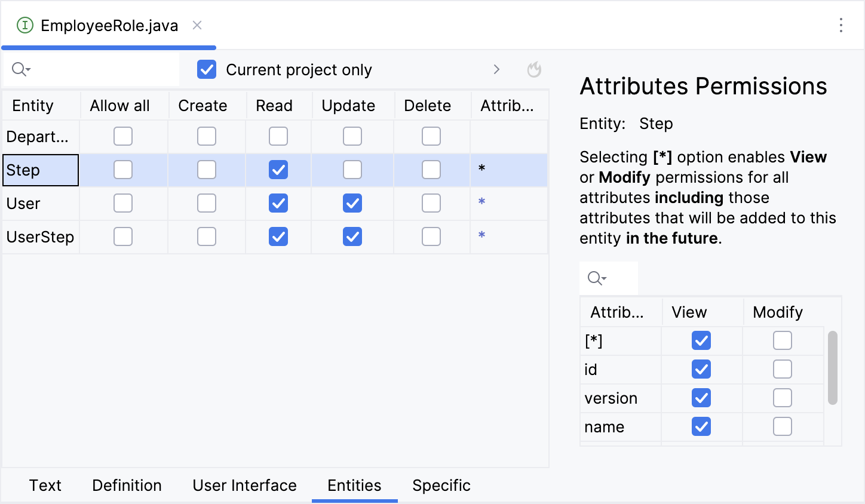Select the EmployeeRole.java editor tab
The image size is (865, 504).
click(109, 25)
